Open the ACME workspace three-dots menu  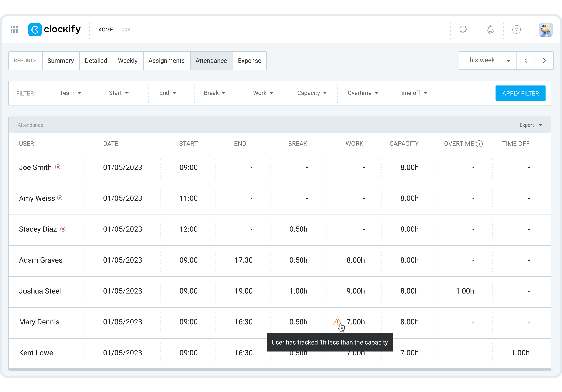pos(126,30)
